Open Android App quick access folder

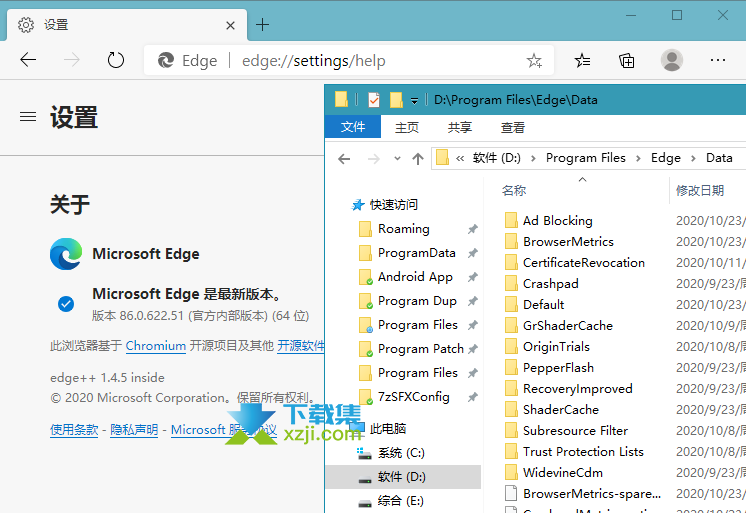(x=415, y=277)
